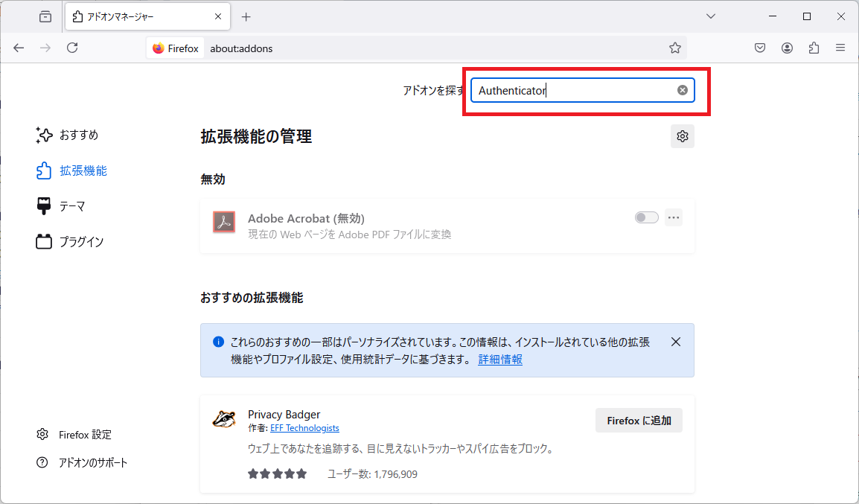Viewport: 859px width, 504px height.
Task: Open the Adobe Acrobat more options menu
Action: (x=674, y=217)
